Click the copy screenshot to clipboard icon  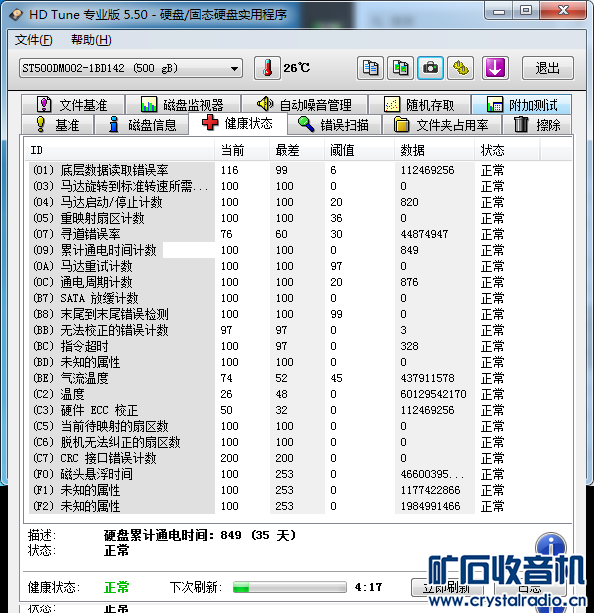click(x=400, y=68)
